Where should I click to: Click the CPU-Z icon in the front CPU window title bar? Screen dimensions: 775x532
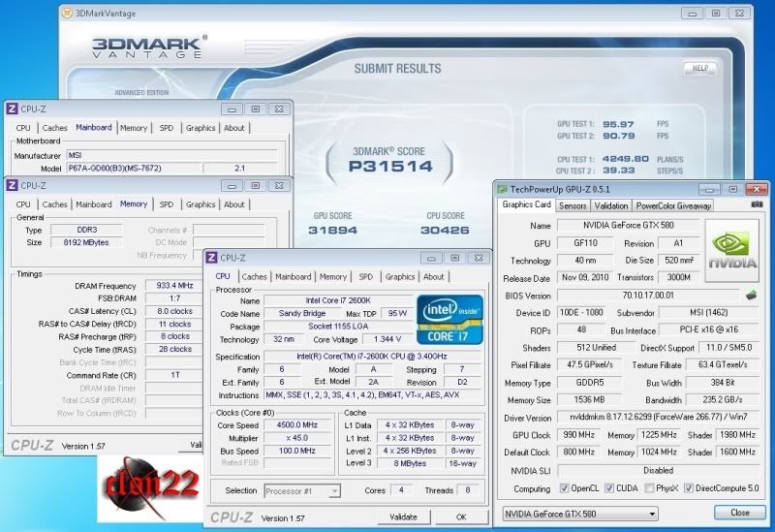(x=211, y=258)
